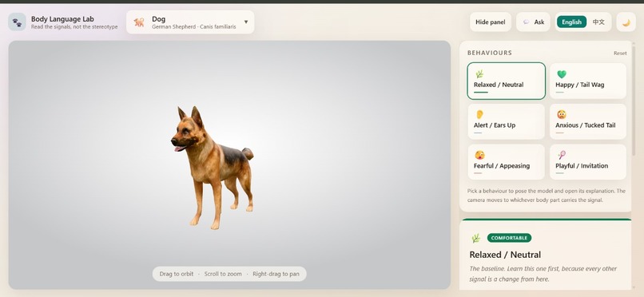Click the 'Drag to orbit' hint text

177,274
